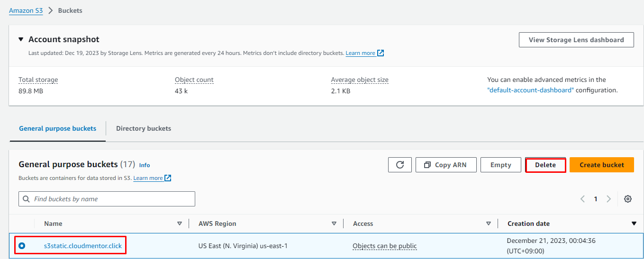Open View Storage Lens dashboard
The height and width of the screenshot is (259, 644).
point(576,40)
